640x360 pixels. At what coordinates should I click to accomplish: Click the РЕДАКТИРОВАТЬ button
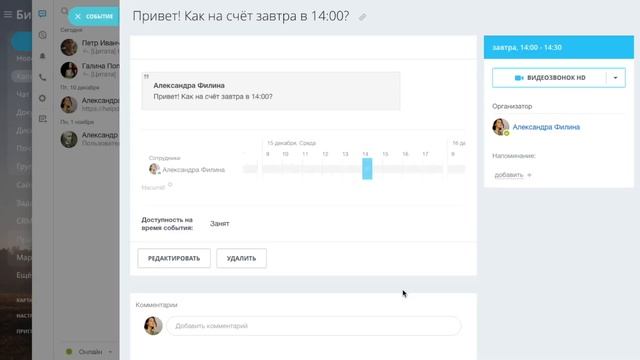pos(174,258)
